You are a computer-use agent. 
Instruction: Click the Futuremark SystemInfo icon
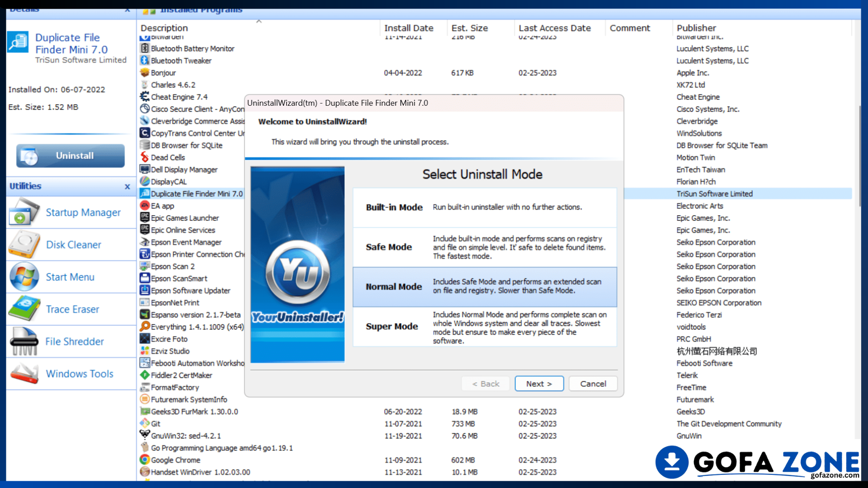145,399
